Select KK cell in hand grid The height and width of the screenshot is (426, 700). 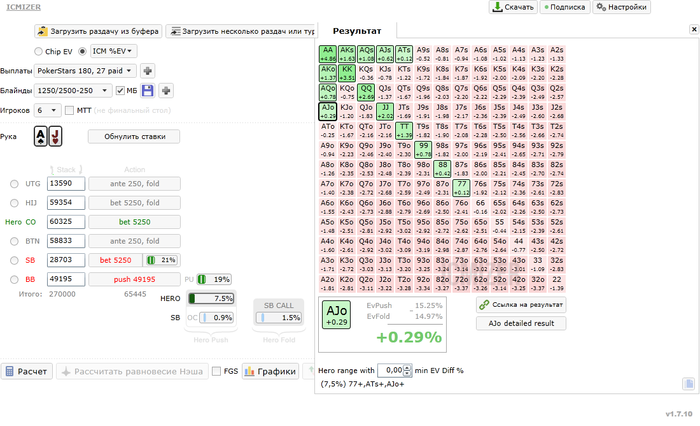(347, 73)
